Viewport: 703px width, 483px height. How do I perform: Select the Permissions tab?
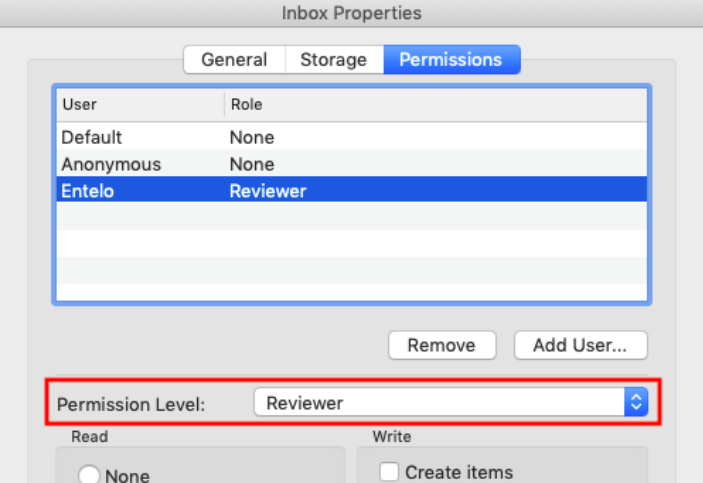451,60
